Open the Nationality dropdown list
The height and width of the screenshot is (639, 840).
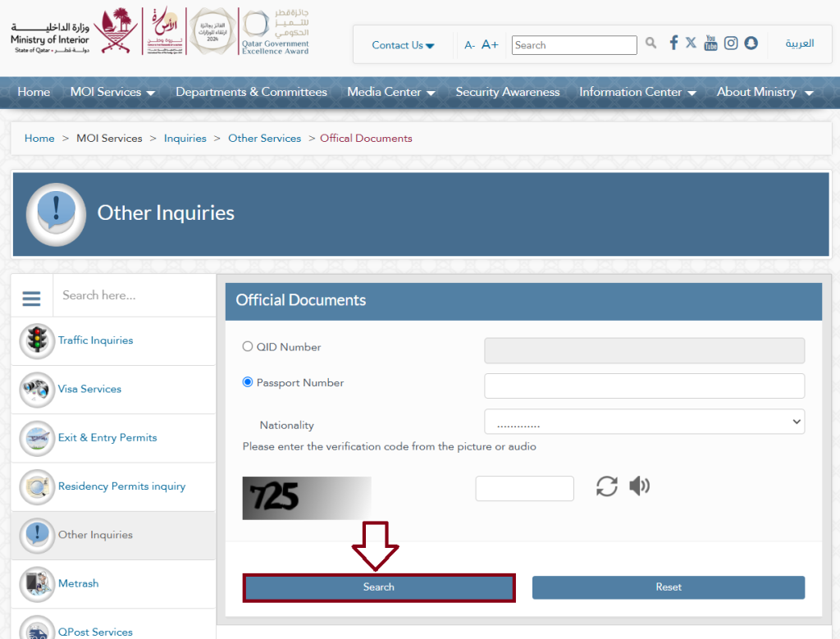[x=644, y=422]
